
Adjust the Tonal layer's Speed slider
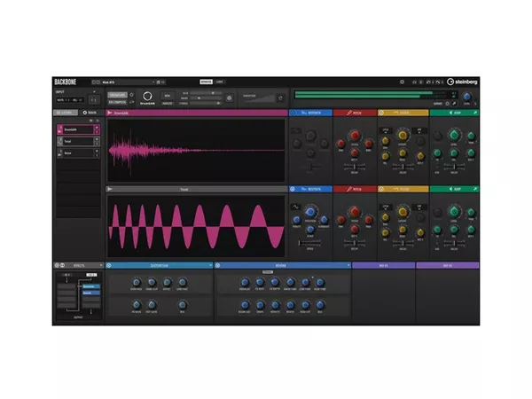tap(309, 243)
